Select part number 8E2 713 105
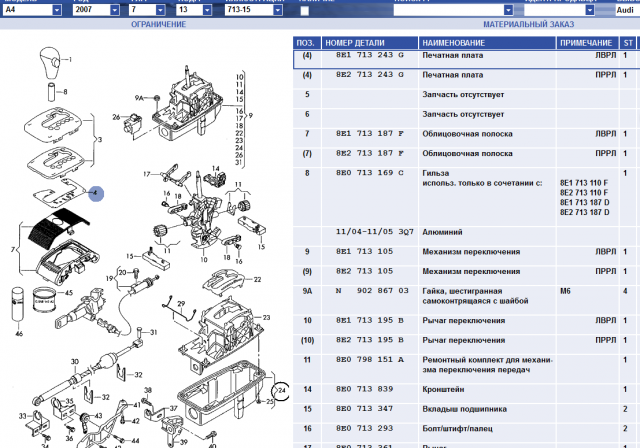This screenshot has height=448, width=640. click(x=364, y=271)
